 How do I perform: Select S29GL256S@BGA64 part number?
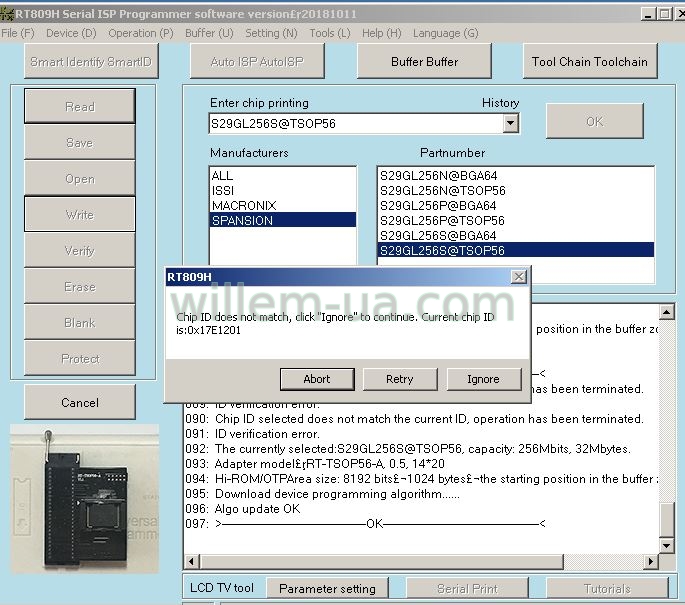[x=515, y=235]
